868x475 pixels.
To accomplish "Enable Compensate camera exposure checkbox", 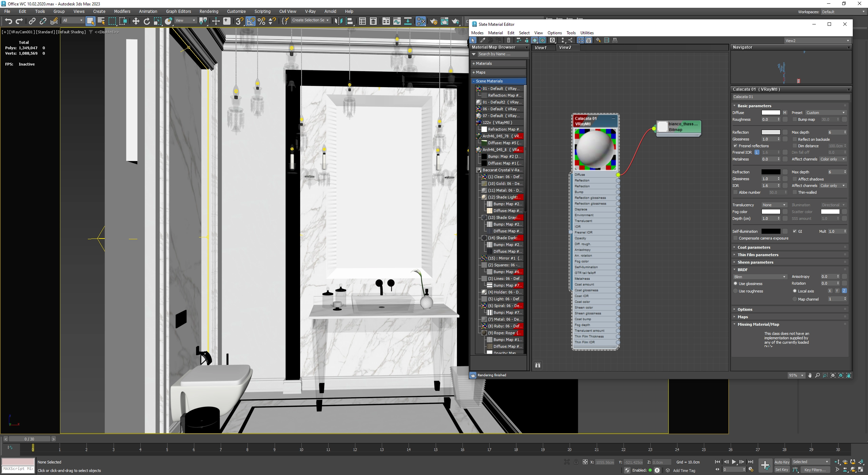I will (735, 238).
